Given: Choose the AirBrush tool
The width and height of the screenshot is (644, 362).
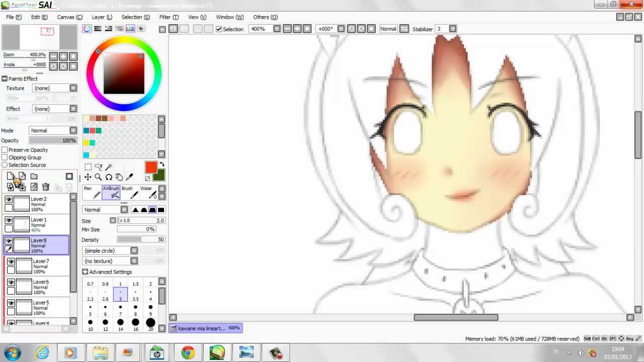Looking at the screenshot, I should (111, 193).
